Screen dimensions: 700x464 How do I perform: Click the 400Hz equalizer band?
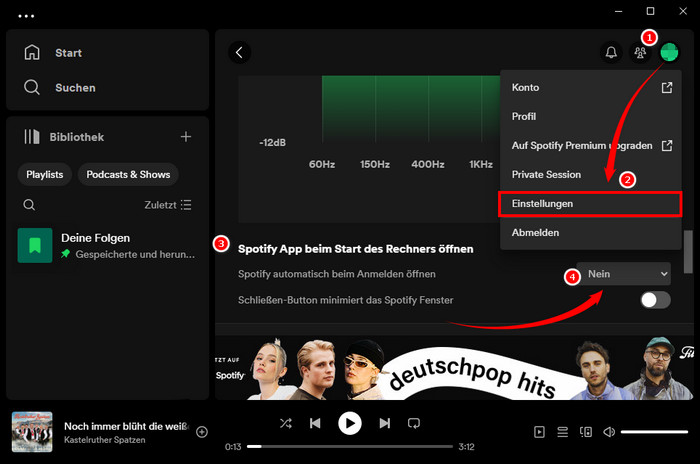click(x=428, y=164)
